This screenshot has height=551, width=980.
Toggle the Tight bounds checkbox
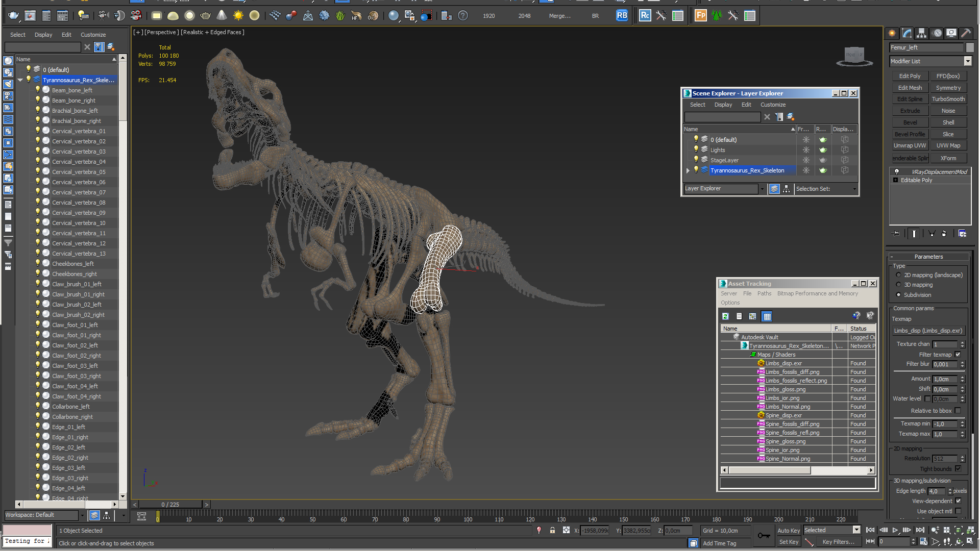[x=958, y=469]
